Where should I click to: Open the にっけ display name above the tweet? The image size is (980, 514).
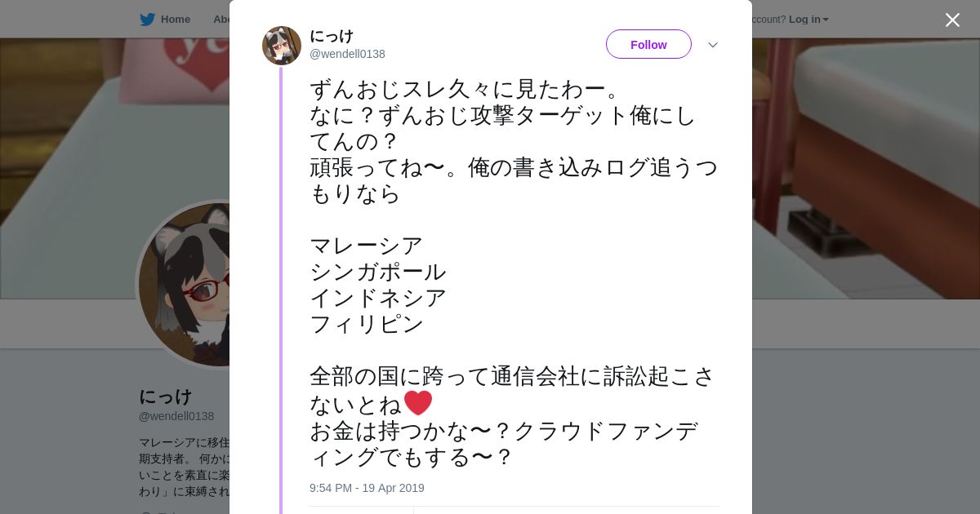coord(332,36)
